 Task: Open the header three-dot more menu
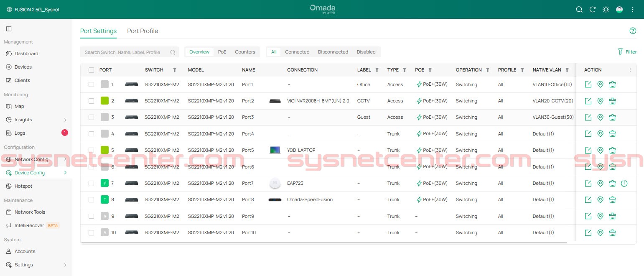tap(633, 10)
